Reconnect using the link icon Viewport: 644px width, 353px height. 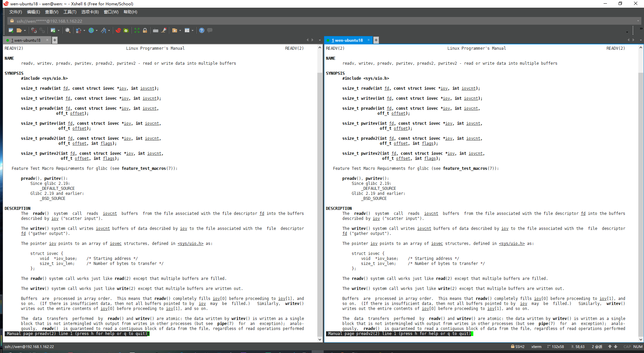pos(43,30)
